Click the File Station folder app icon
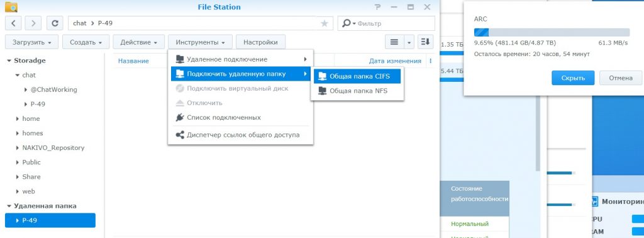644x238 pixels. click(x=11, y=6)
